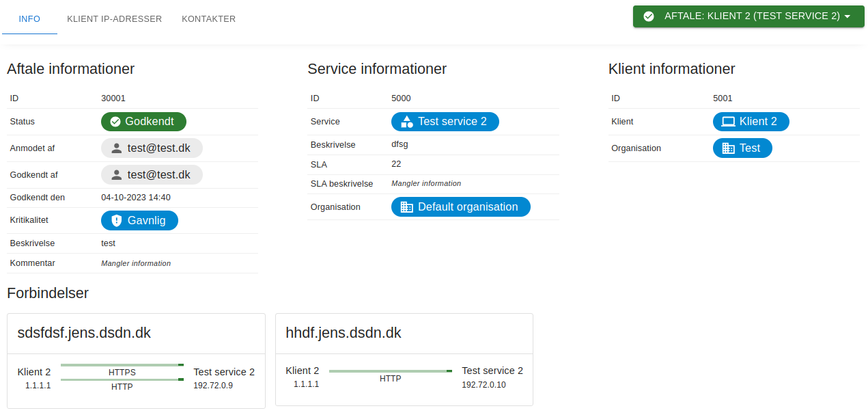
Task: Open the Aftale: Klient 2 (Test Service 2) menu
Action: 751,16
